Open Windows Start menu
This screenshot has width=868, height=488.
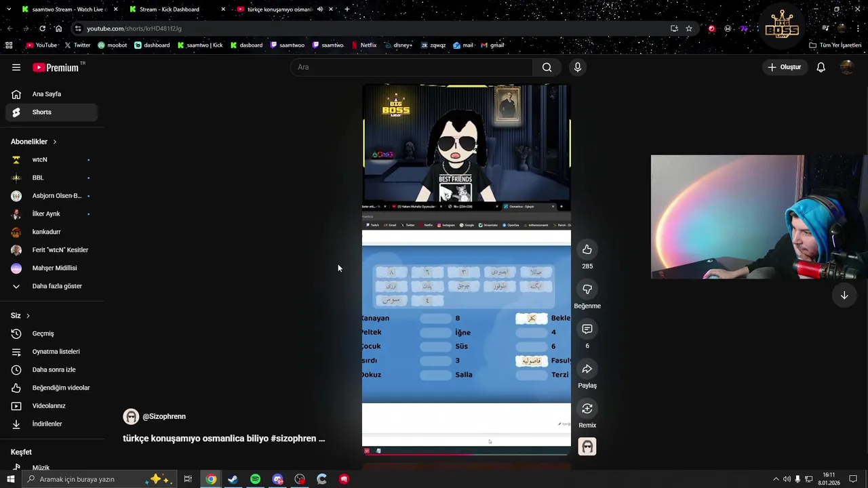tap(10, 479)
